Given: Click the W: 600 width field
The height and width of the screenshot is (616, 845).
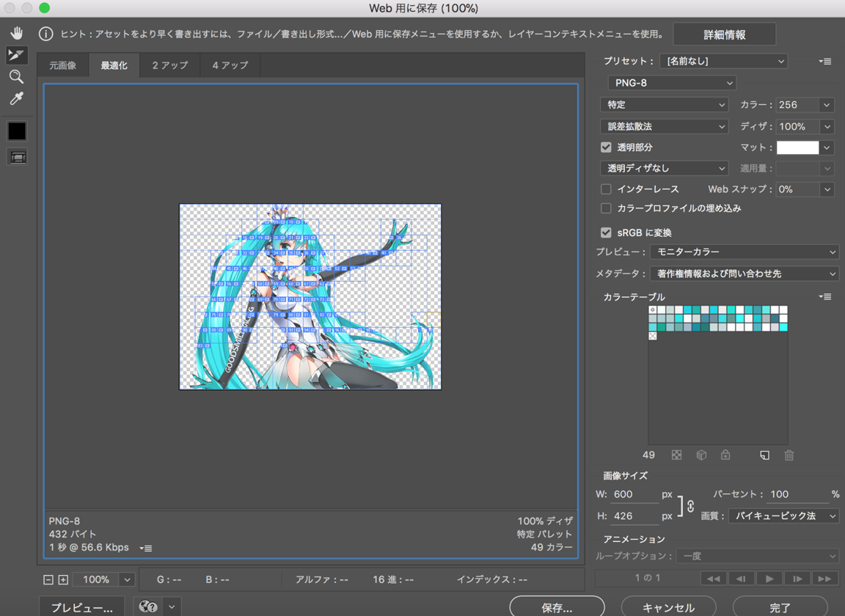Looking at the screenshot, I should [634, 494].
